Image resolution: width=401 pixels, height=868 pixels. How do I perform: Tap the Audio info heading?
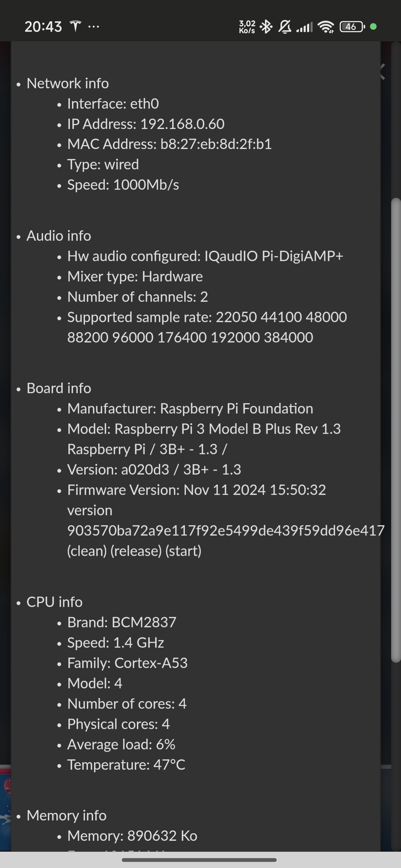59,236
